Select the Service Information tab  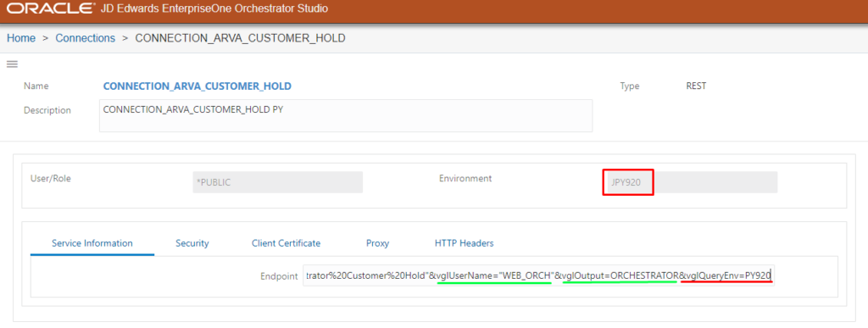click(x=92, y=243)
